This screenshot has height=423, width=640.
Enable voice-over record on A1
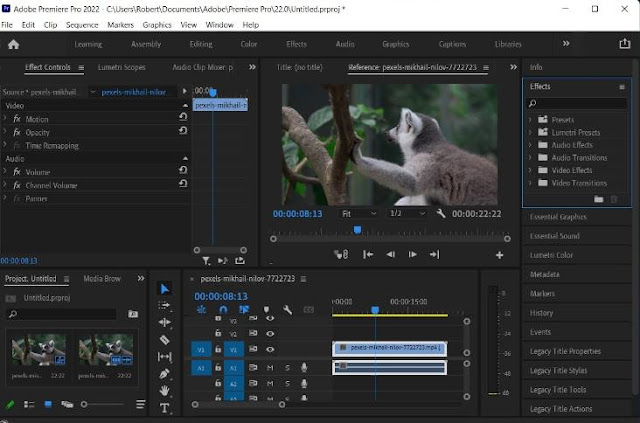coord(304,368)
